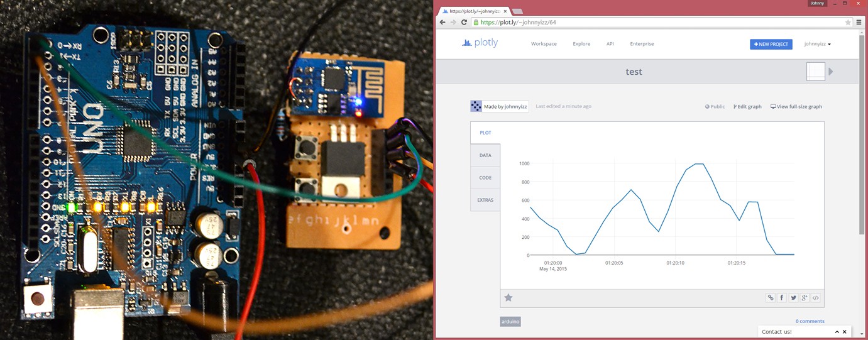Click the Contact us! text
The height and width of the screenshot is (340, 868).
(776, 332)
